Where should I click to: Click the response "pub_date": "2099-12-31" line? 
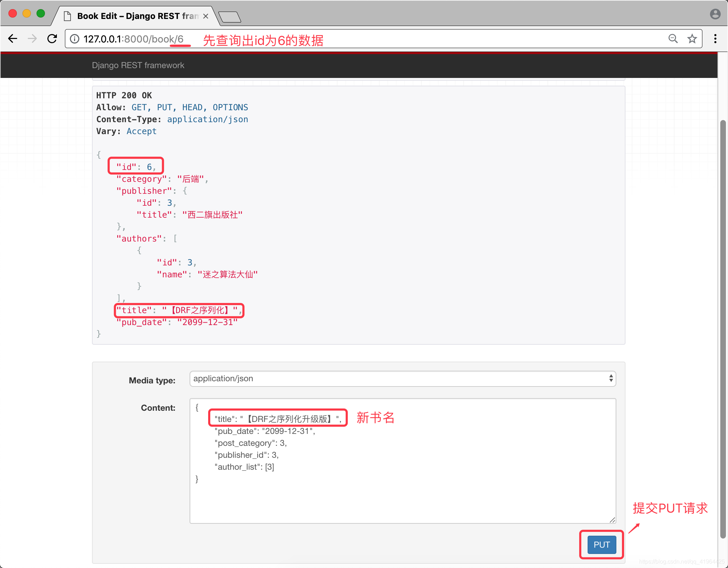[177, 322]
